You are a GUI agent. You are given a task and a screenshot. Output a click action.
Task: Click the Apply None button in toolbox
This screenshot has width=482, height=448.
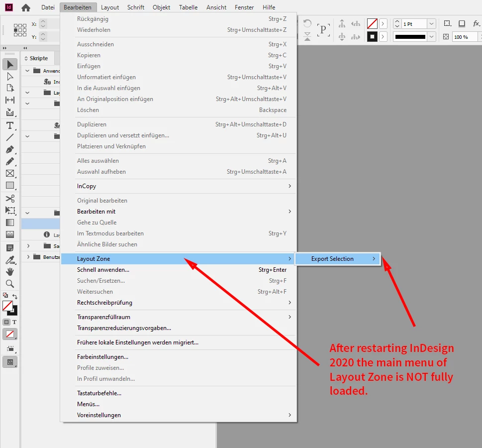click(10, 334)
